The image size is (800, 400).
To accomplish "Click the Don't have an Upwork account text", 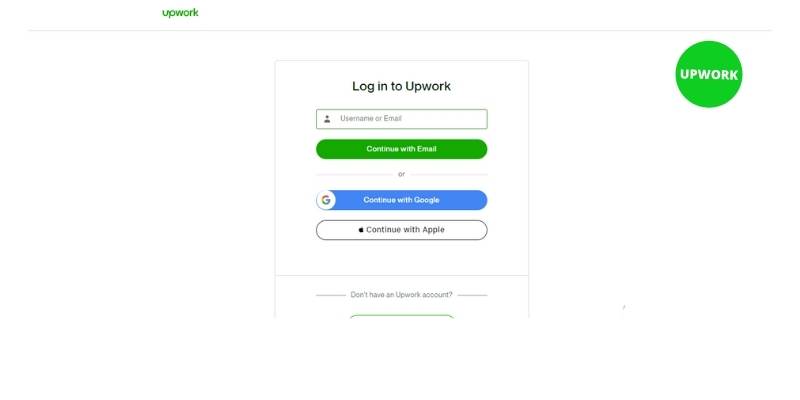I will [x=402, y=295].
